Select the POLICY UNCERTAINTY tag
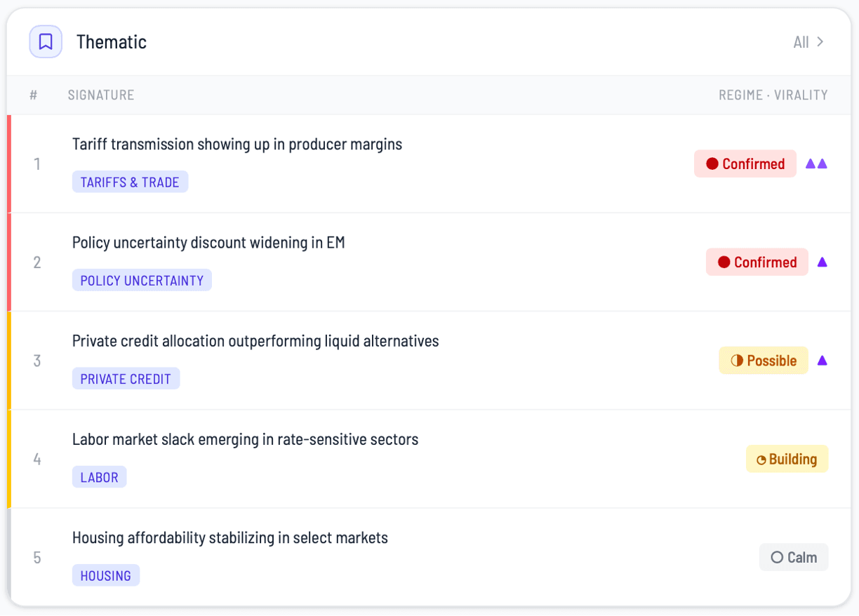 pos(142,281)
